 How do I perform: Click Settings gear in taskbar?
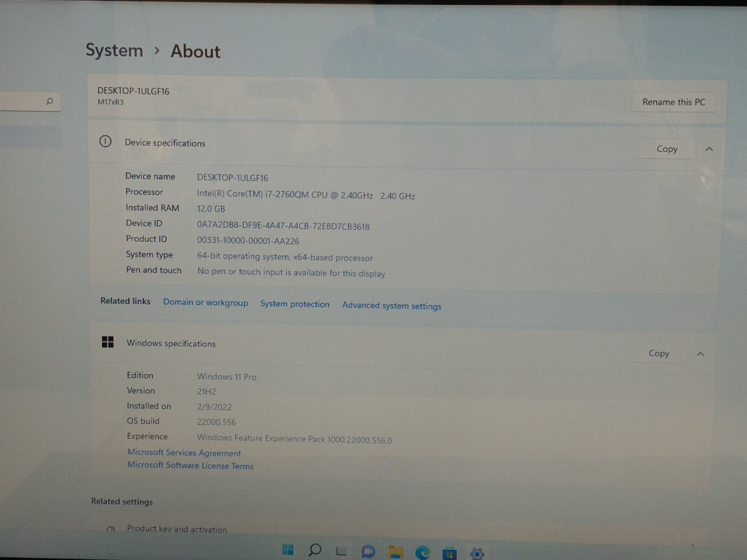pos(477,554)
